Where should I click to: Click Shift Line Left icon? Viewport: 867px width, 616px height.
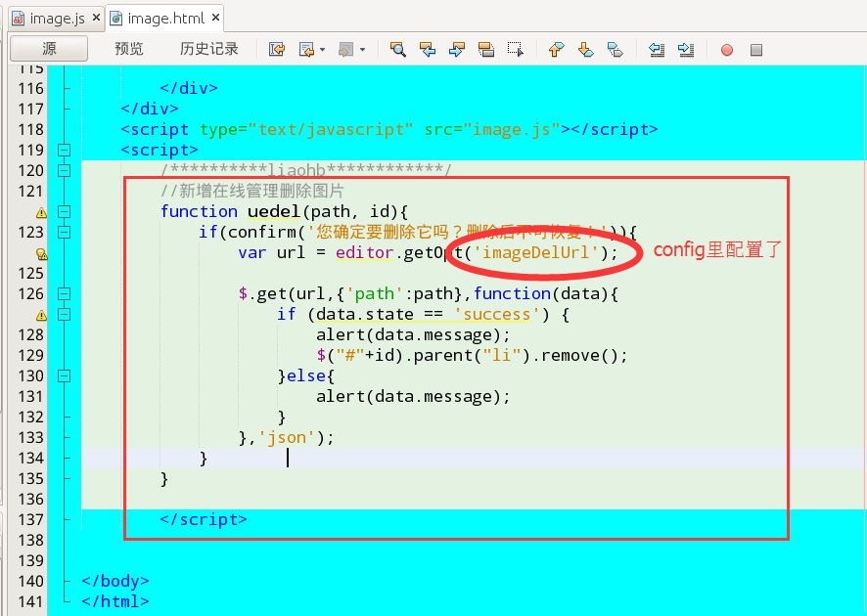(657, 50)
